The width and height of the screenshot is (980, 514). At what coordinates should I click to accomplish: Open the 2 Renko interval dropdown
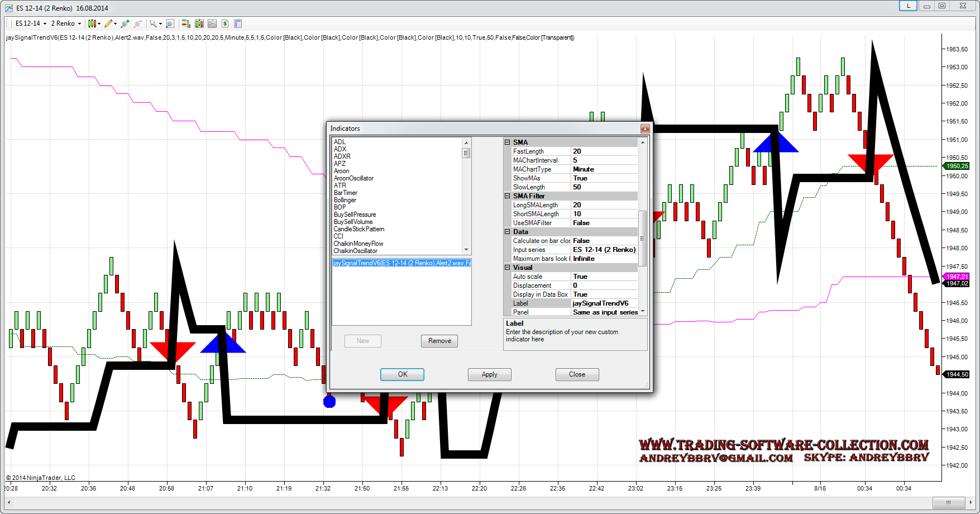[x=66, y=23]
